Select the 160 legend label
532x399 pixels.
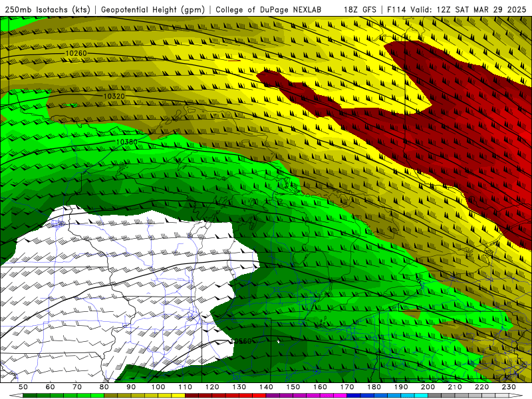pos(320,387)
